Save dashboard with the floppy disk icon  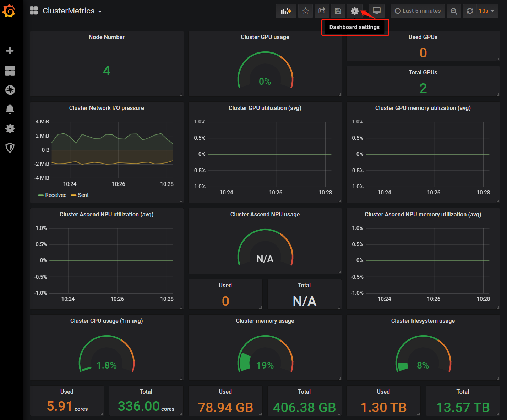338,11
